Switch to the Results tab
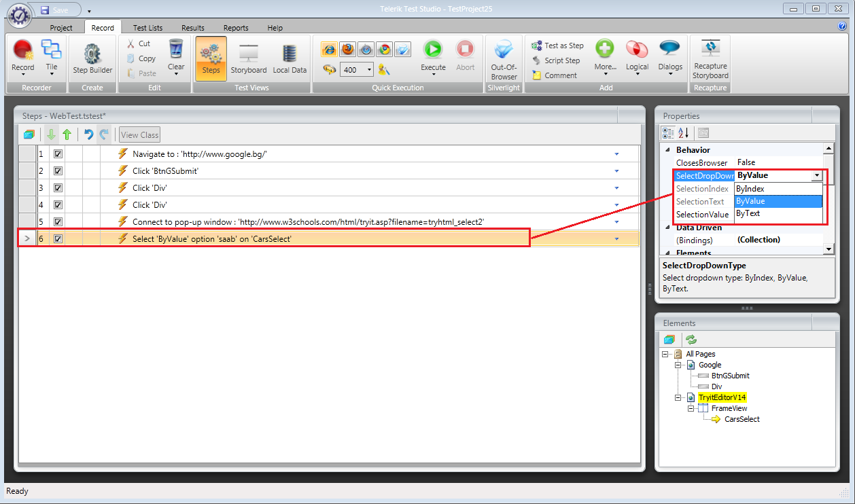 (193, 28)
